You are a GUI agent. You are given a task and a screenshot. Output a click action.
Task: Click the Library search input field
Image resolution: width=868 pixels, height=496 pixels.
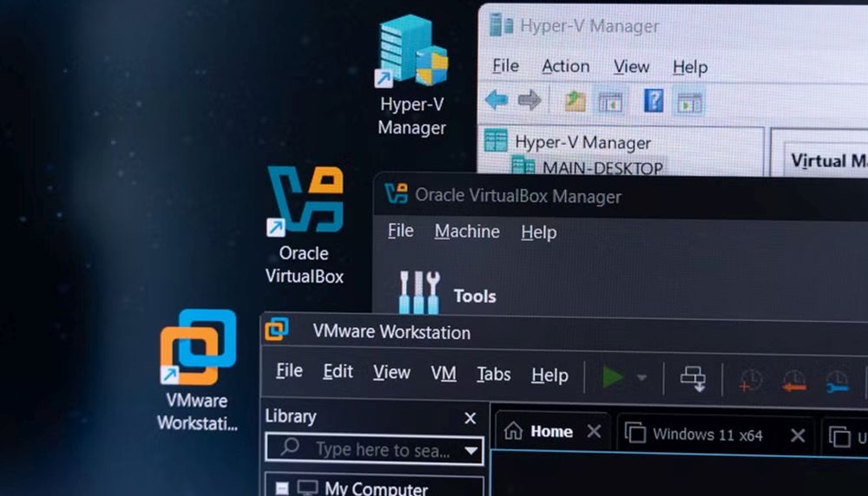tap(373, 450)
